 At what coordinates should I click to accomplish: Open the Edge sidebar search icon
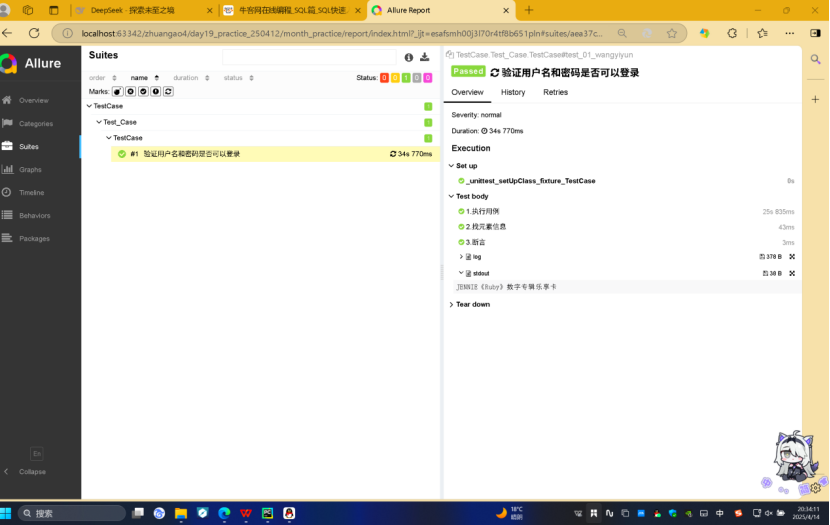point(815,59)
